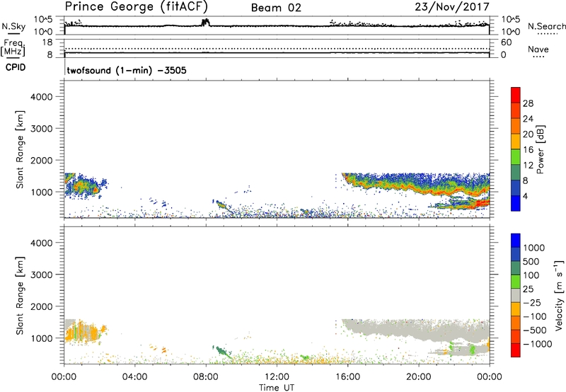Click the red bottom segment of Velocity colorbar

(x=516, y=350)
